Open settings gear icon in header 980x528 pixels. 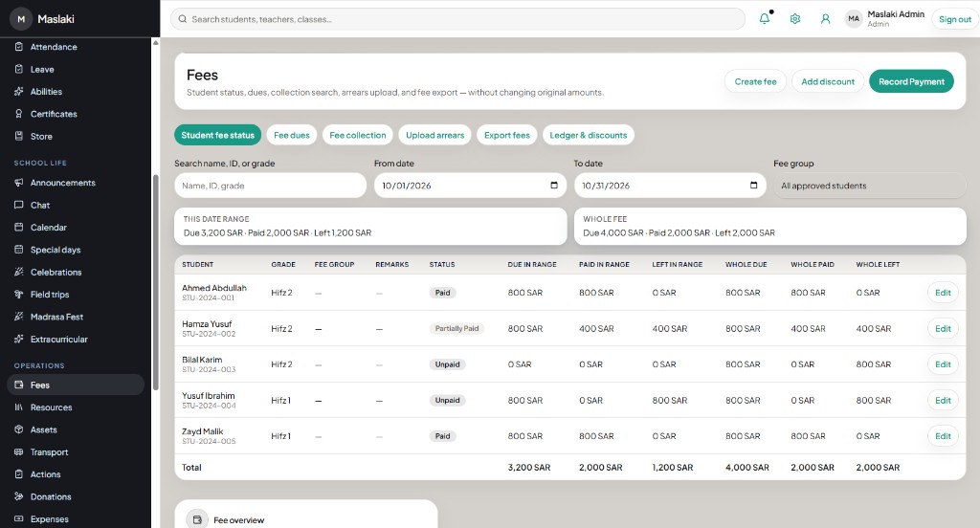click(x=795, y=19)
